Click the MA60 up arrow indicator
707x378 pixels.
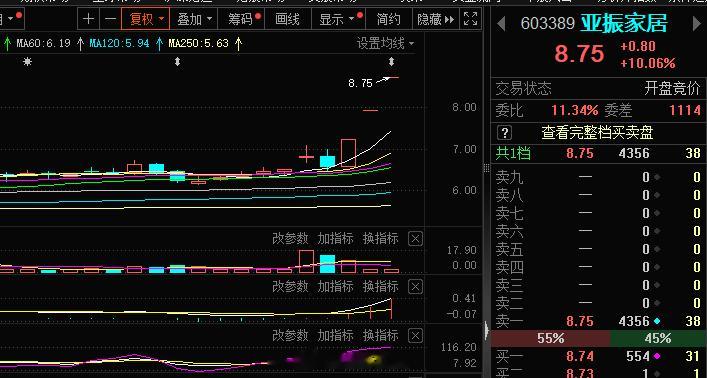(x=80, y=44)
